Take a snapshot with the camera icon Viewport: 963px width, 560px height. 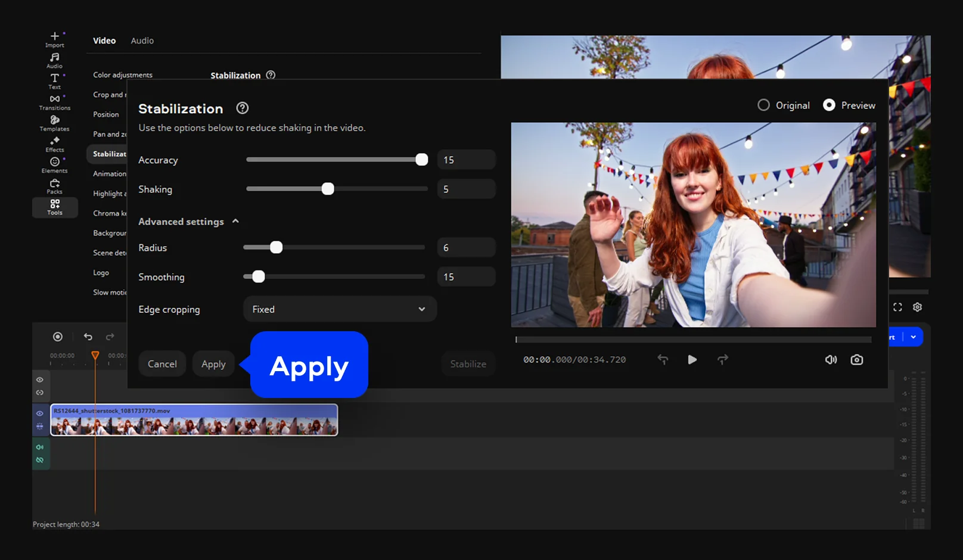tap(857, 359)
